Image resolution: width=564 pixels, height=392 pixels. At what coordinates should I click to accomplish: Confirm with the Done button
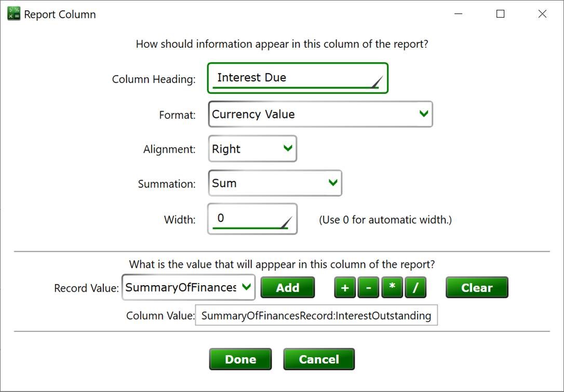(x=240, y=359)
